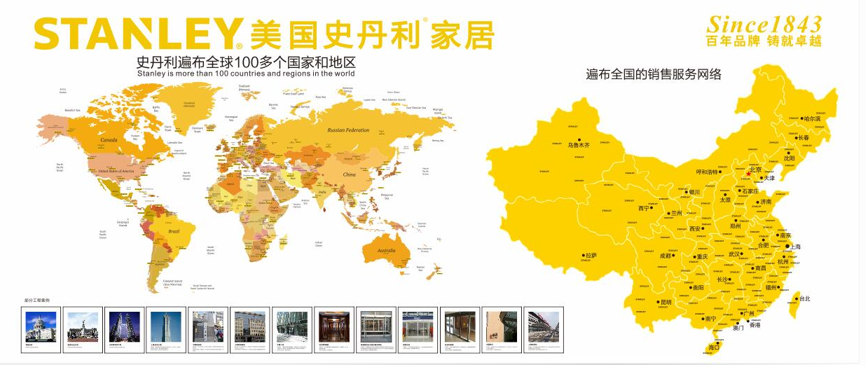Click the heading 史丹利遍布全球100多个国家和地区

point(246,62)
